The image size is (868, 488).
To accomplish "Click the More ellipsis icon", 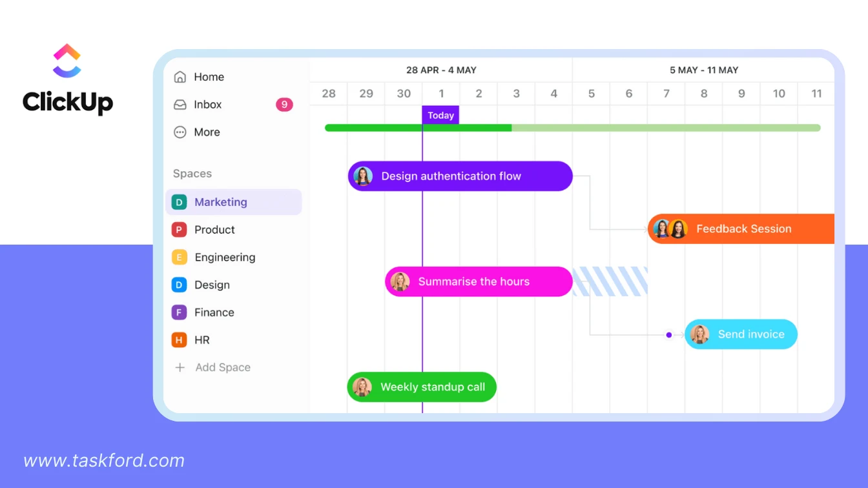I will pos(180,132).
